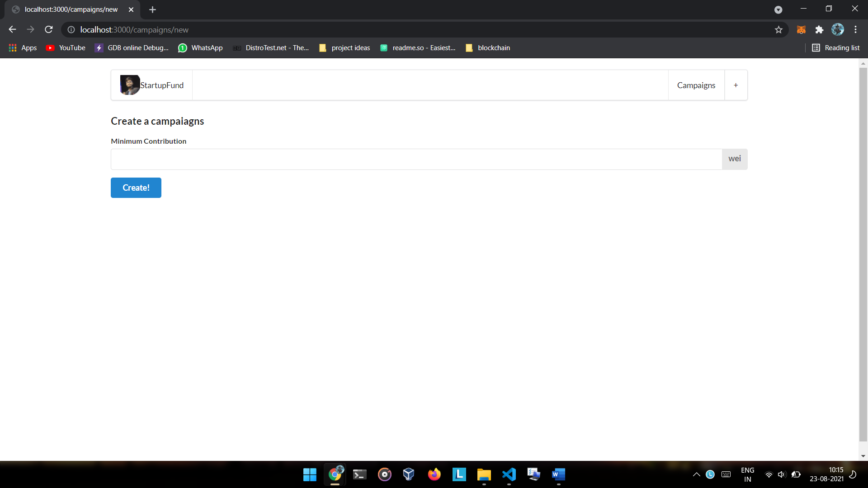
Task: Focus the Minimum Contribution input field
Action: tap(416, 159)
